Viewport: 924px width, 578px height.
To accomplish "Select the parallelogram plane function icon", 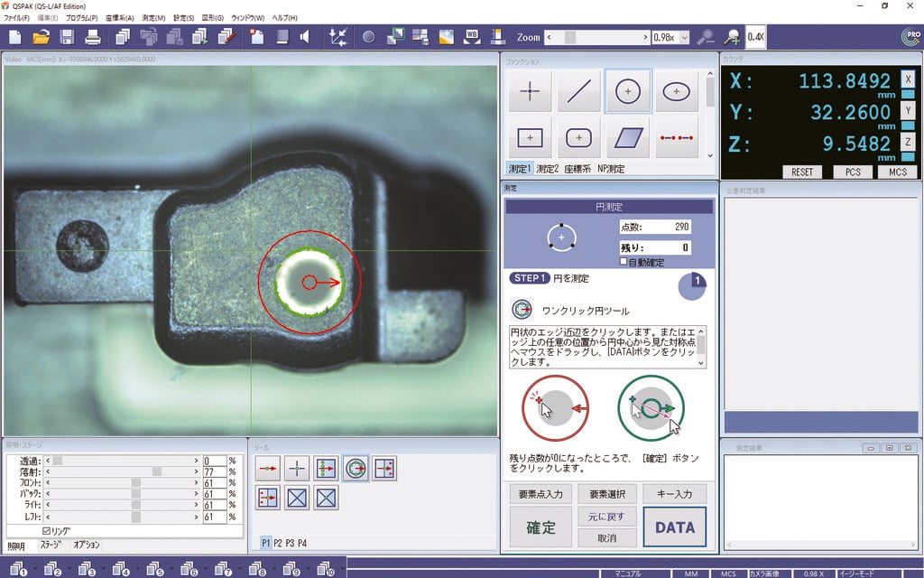I will tap(628, 137).
